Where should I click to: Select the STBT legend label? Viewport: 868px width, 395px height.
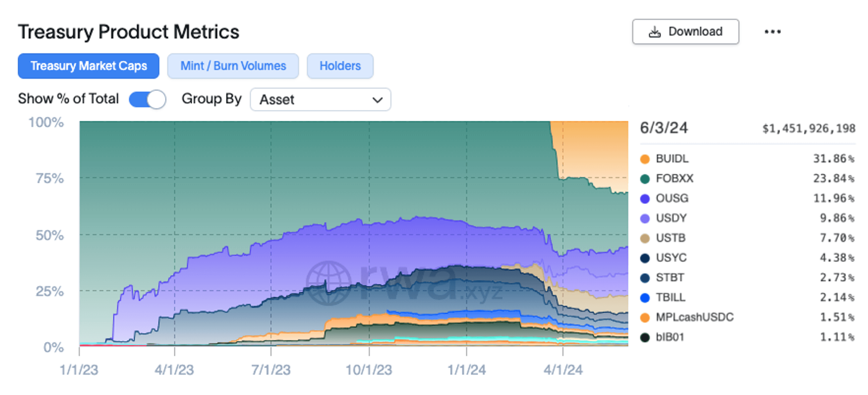(670, 277)
